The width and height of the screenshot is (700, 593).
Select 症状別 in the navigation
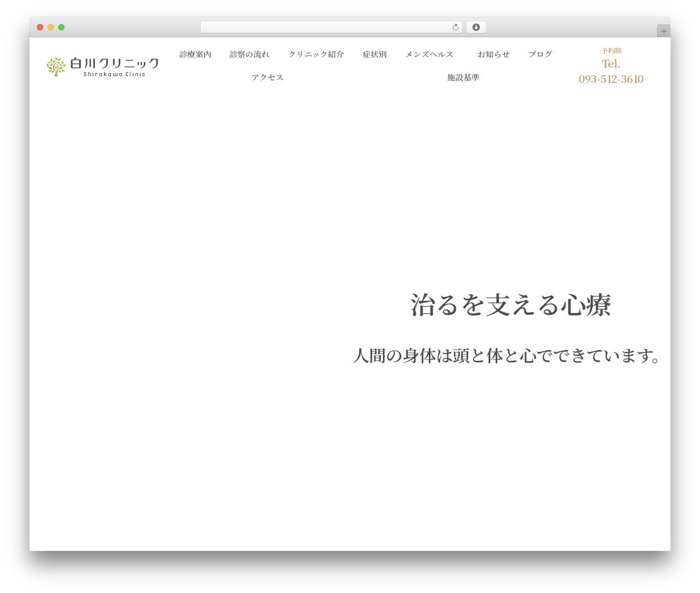(375, 54)
